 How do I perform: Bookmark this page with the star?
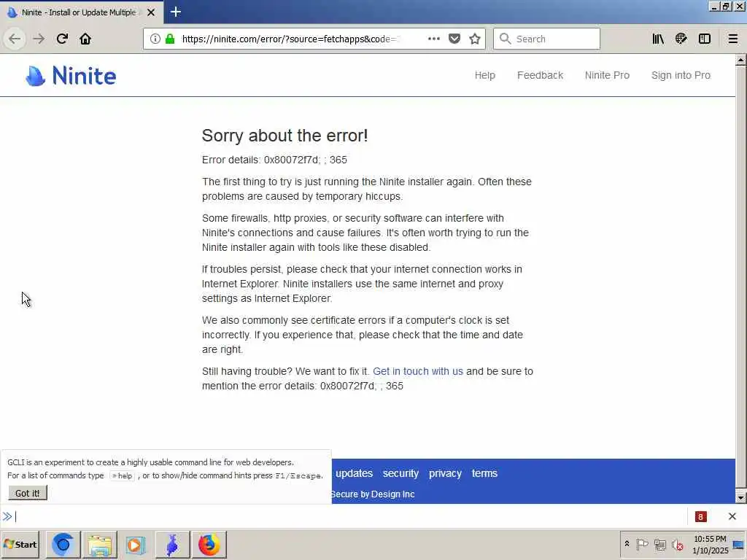pyautogui.click(x=474, y=39)
